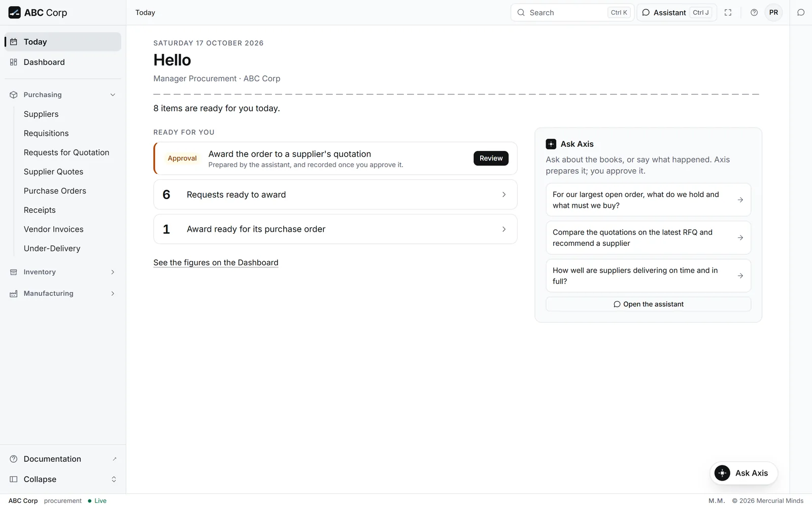The width and height of the screenshot is (812, 508).
Task: Open Under-Delivery in the sidebar
Action: [52, 248]
